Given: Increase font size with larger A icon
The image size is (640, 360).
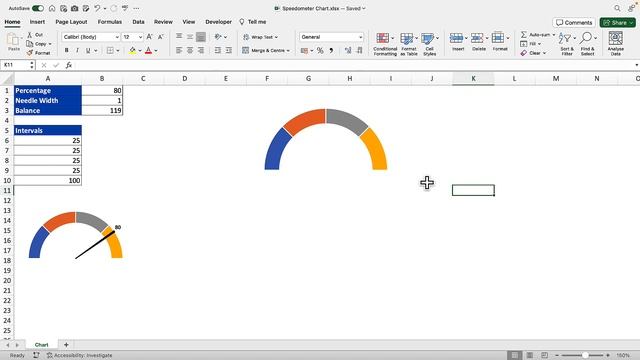Looking at the screenshot, I should (149, 37).
